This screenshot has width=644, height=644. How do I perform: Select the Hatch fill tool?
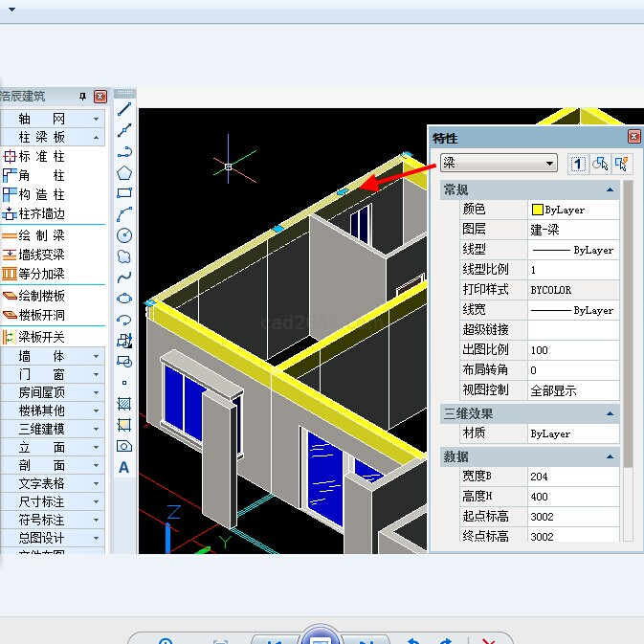coord(124,404)
